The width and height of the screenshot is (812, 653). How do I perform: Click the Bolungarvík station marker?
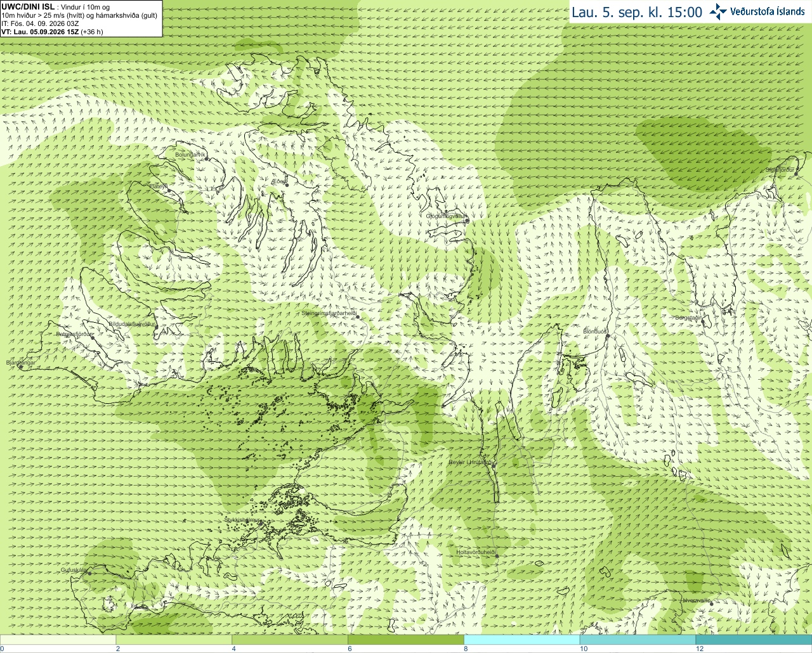tap(207, 159)
